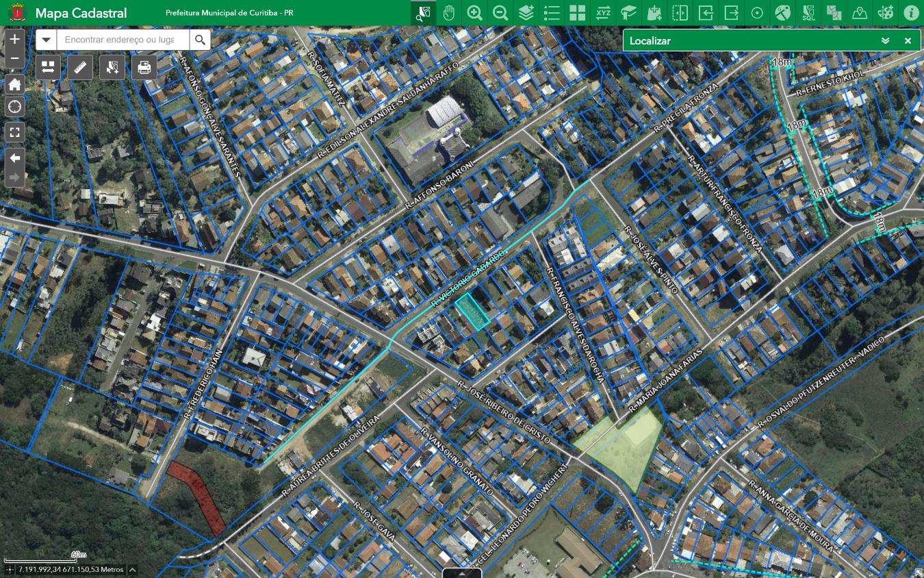Open the layer list widget

coord(552,13)
